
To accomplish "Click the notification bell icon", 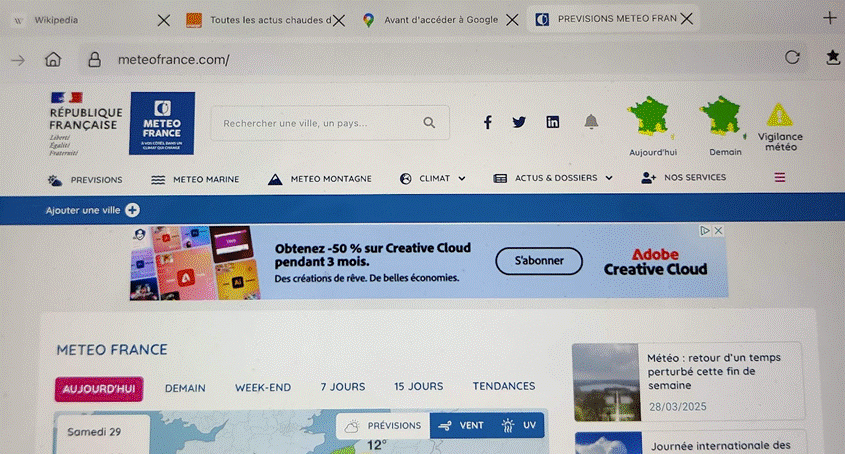I will coord(591,121).
